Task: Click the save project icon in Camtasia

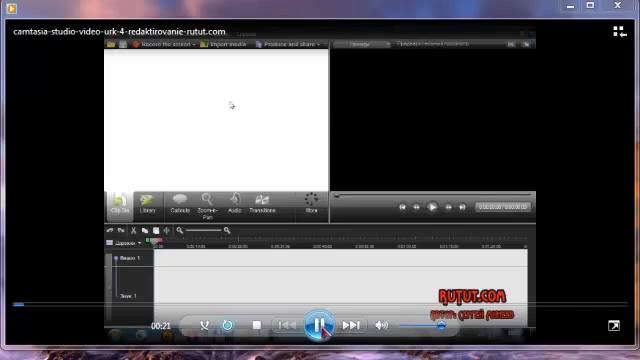Action: click(123, 44)
